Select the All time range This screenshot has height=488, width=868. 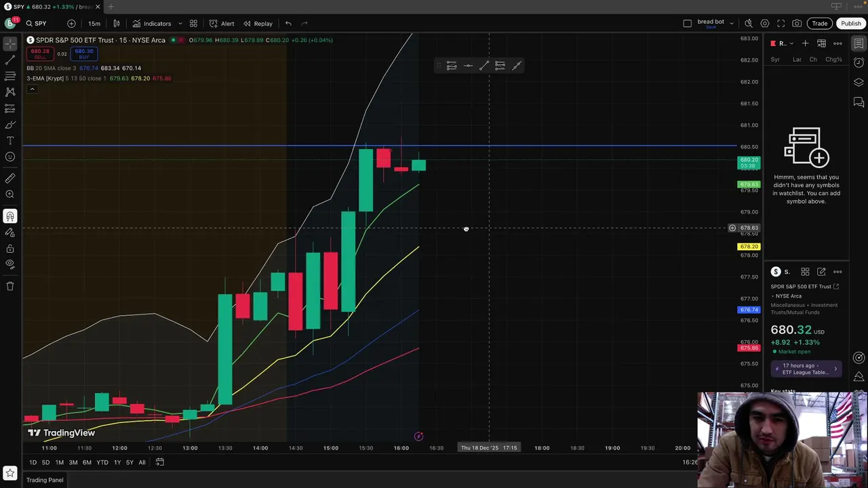(142, 462)
